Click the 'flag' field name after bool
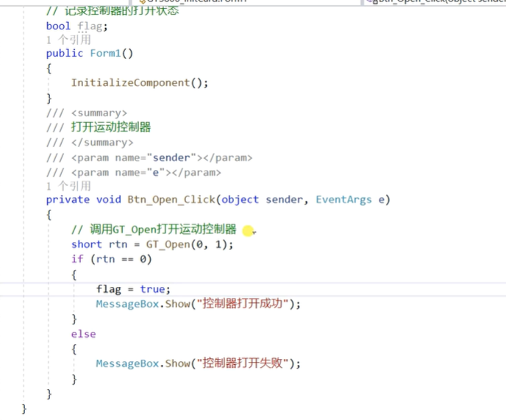The image size is (506, 420). (x=90, y=26)
